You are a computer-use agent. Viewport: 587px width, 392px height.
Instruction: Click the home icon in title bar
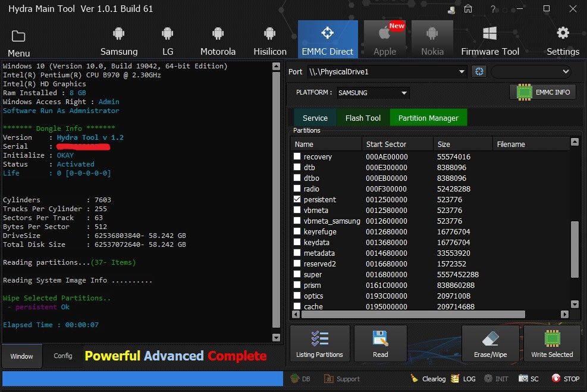[468, 8]
